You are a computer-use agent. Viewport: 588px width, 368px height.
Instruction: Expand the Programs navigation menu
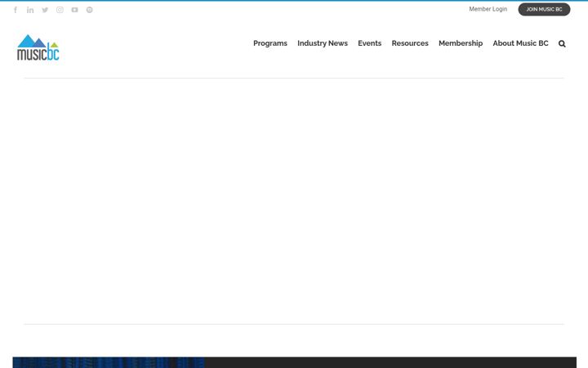click(x=270, y=43)
